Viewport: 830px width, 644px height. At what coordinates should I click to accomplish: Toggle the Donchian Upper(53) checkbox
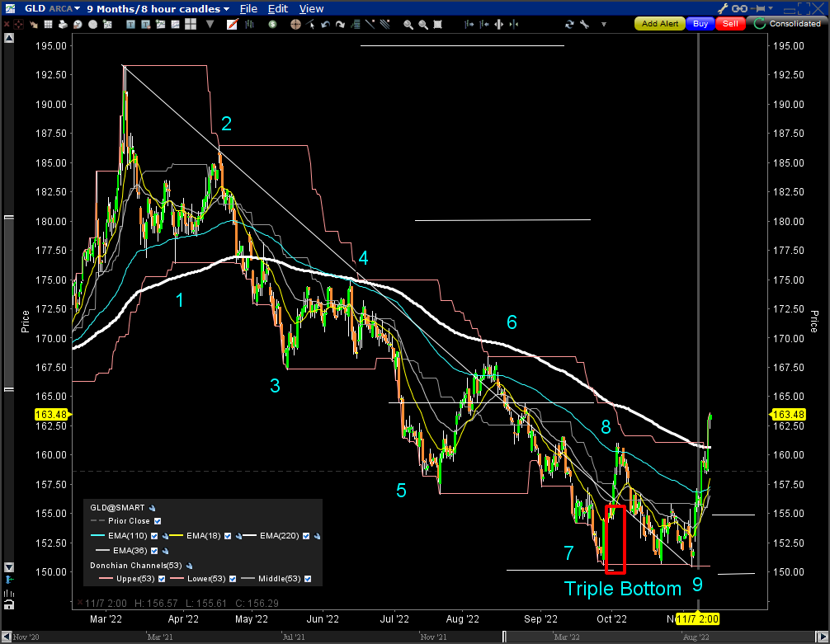(x=162, y=579)
